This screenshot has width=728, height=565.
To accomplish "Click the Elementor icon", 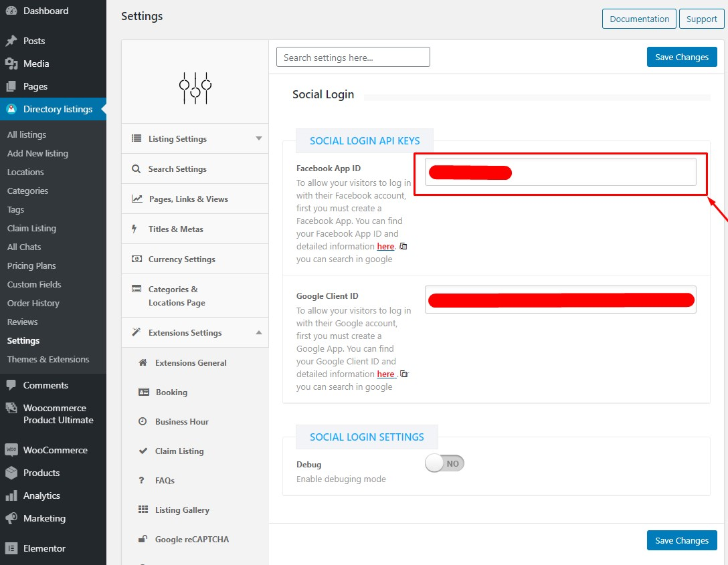I will [x=11, y=548].
